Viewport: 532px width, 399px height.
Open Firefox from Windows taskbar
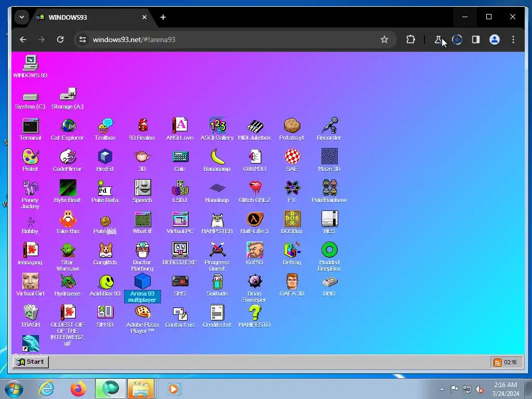coord(78,389)
